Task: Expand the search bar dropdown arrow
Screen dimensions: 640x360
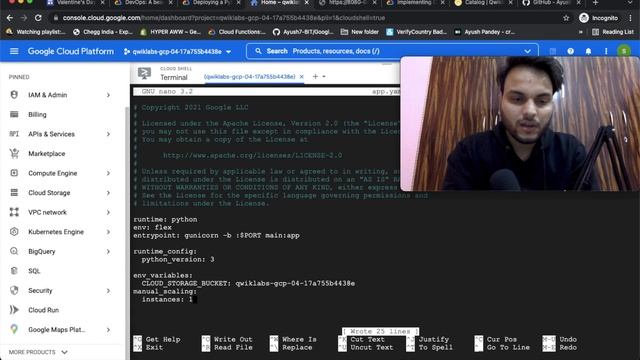Action: (x=527, y=51)
